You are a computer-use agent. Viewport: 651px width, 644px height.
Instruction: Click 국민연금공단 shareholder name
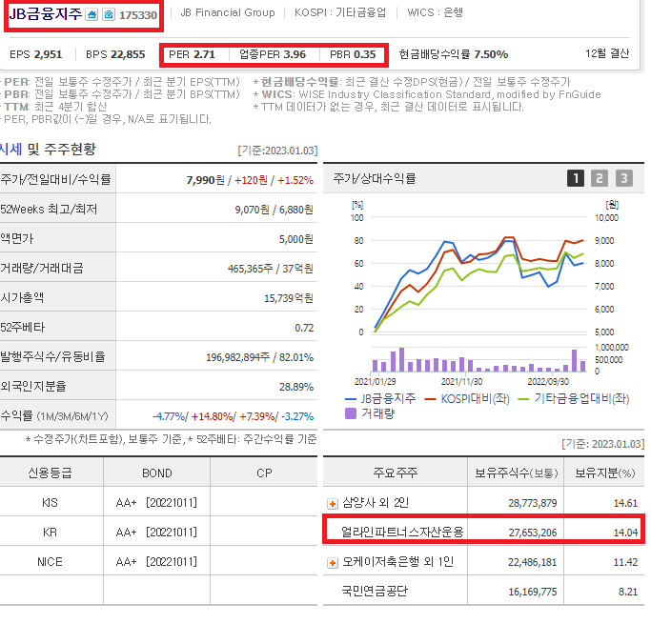point(375,591)
